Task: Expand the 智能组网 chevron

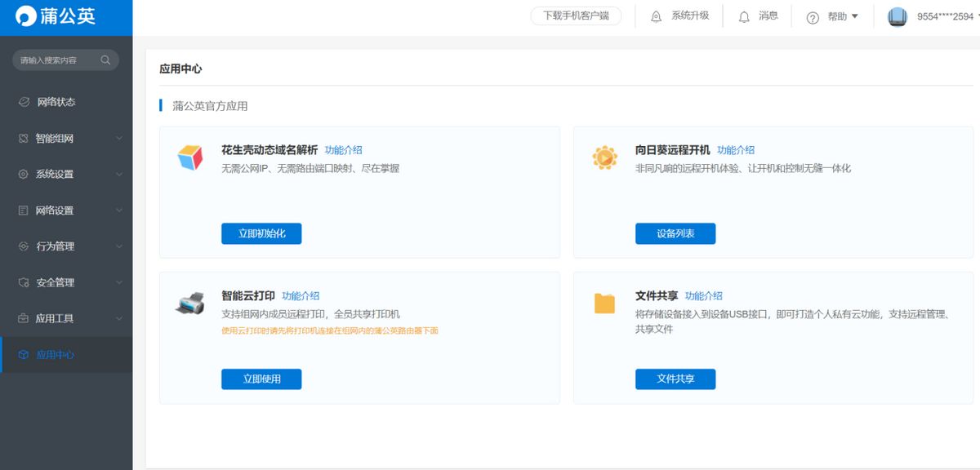Action: [119, 139]
